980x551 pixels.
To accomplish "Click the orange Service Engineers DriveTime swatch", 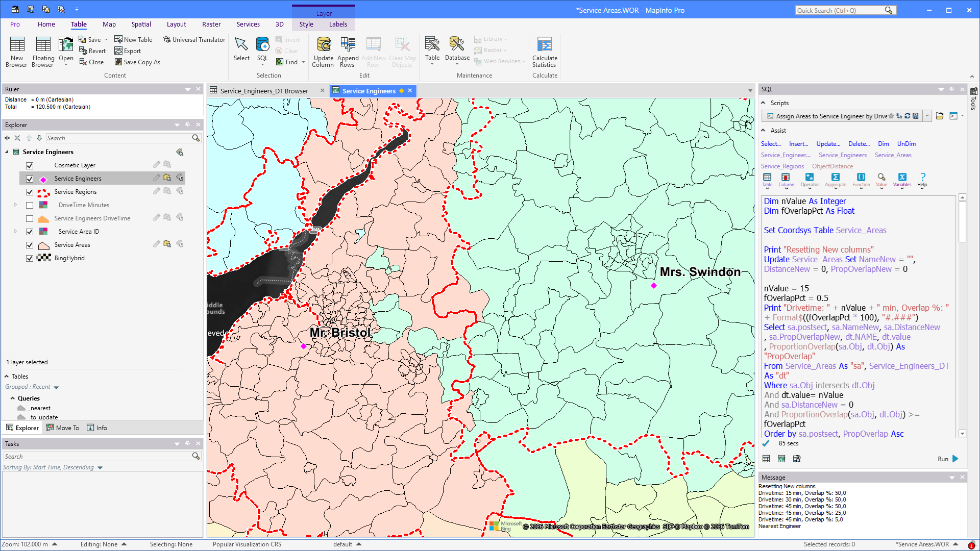I will (x=44, y=219).
